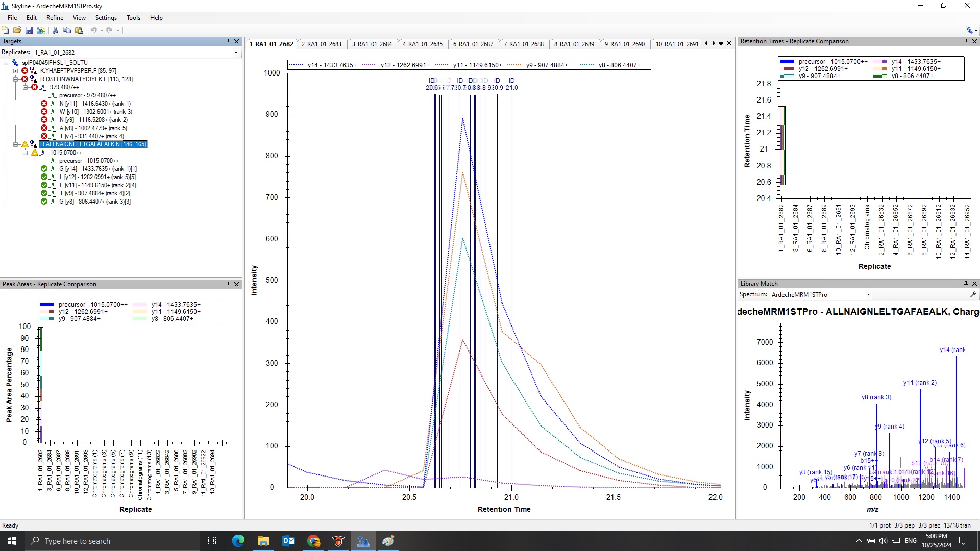Toggle auto-hide pin on the Library Match panel

click(965, 284)
